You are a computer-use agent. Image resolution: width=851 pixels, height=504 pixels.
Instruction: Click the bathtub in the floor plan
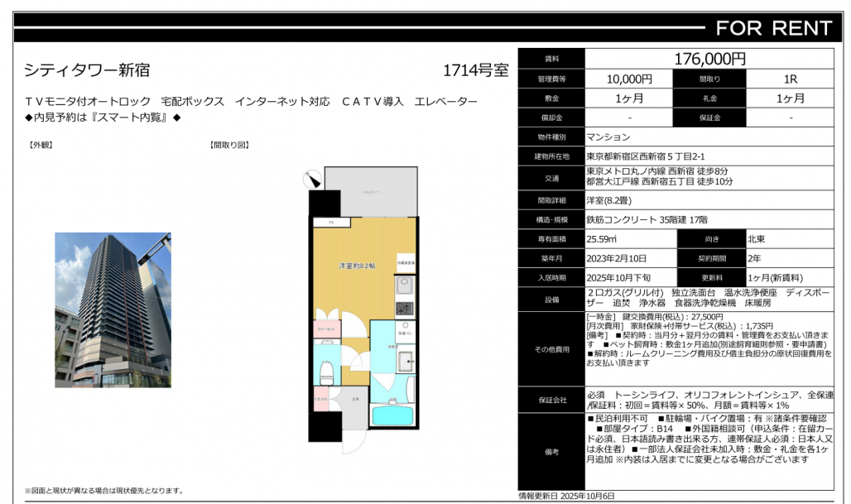pyautogui.click(x=392, y=415)
